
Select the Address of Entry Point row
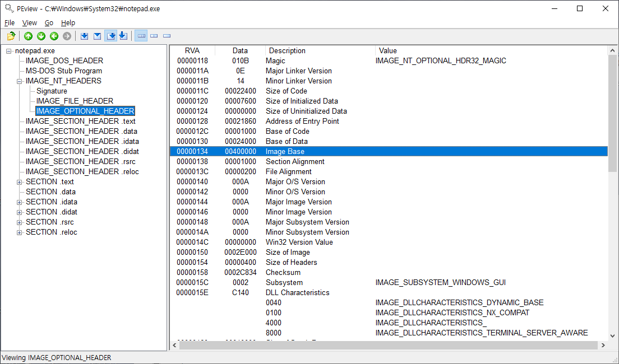click(x=389, y=121)
